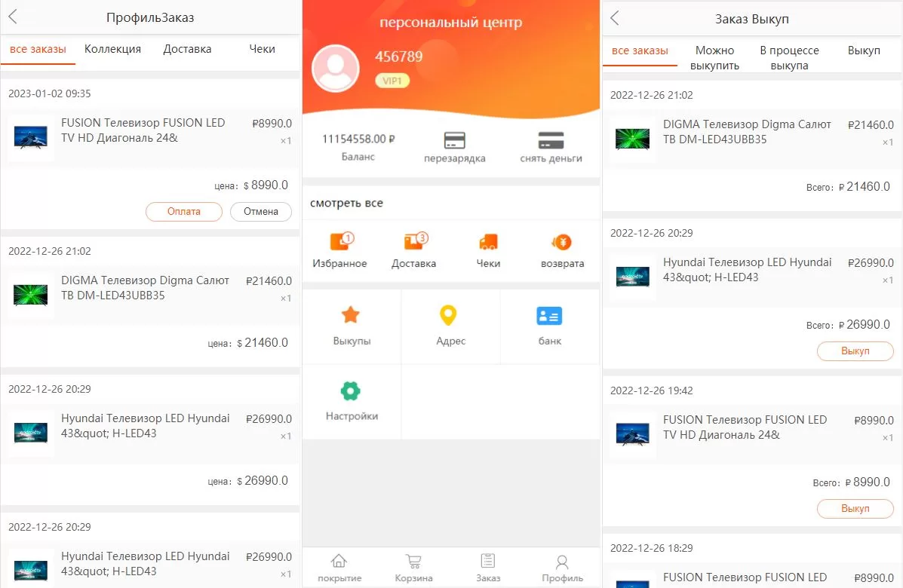Click Всего ₽21460.0 total in Заказ Выкуп
Image resolution: width=903 pixels, height=588 pixels.
click(848, 187)
